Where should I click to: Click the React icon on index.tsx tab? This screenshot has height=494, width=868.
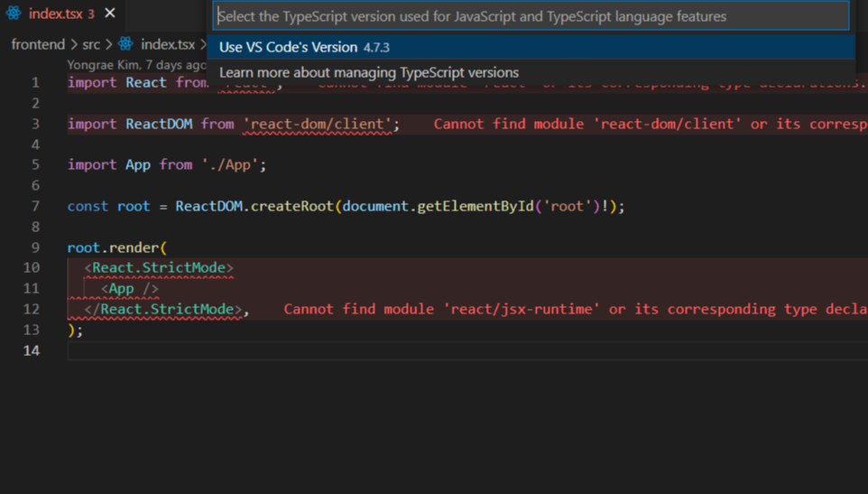pyautogui.click(x=14, y=13)
